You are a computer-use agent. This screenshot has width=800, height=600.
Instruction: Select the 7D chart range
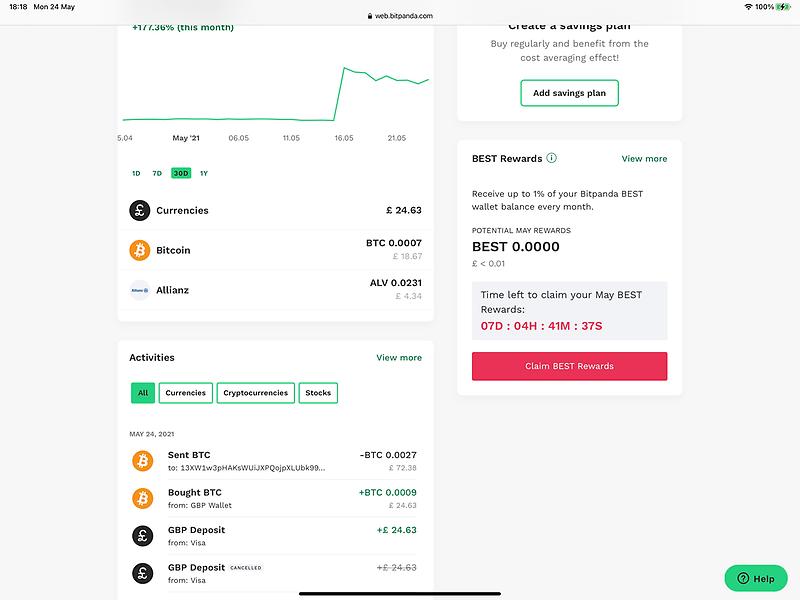coord(157,173)
